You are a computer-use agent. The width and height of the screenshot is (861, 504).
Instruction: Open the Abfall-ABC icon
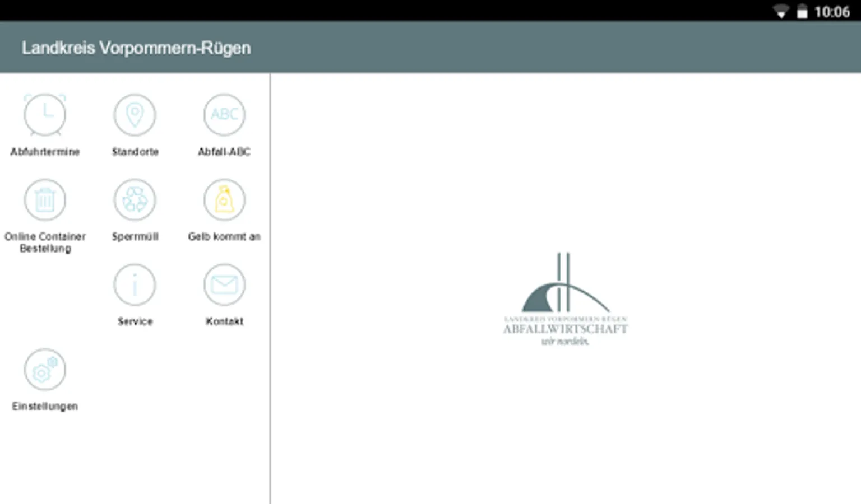pyautogui.click(x=224, y=115)
